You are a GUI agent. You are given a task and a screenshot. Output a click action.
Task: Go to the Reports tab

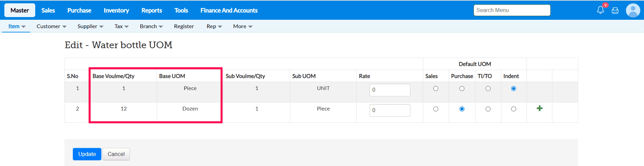(152, 10)
